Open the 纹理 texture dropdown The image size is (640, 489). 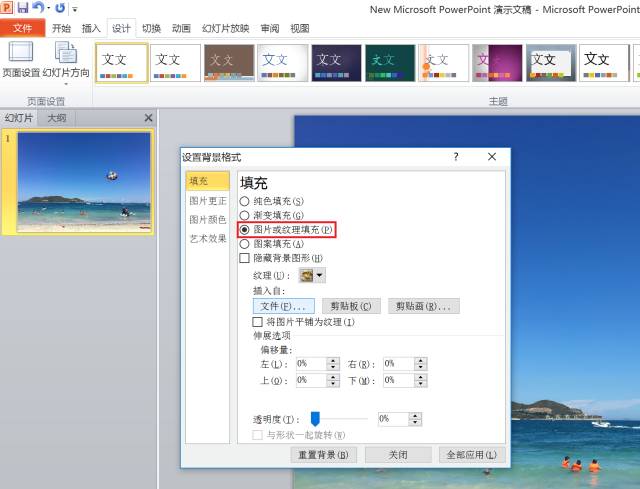pyautogui.click(x=312, y=276)
